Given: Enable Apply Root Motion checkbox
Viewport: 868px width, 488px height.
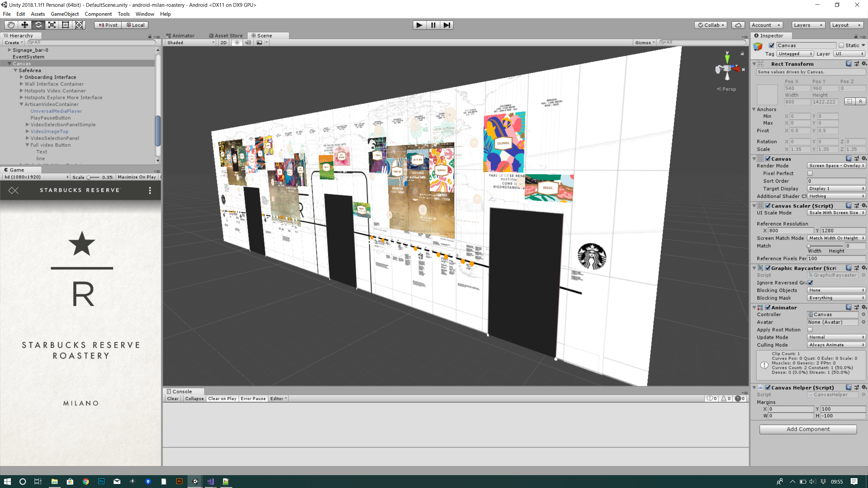Looking at the screenshot, I should [810, 330].
